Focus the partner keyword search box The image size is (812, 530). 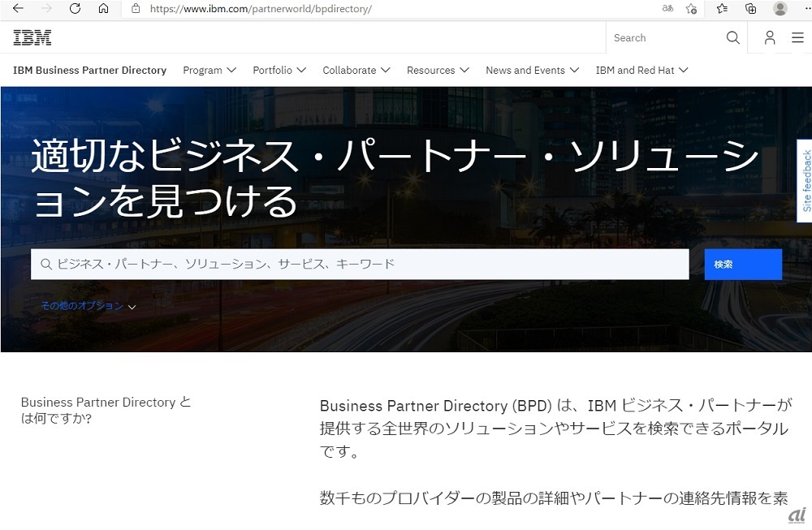pos(360,265)
